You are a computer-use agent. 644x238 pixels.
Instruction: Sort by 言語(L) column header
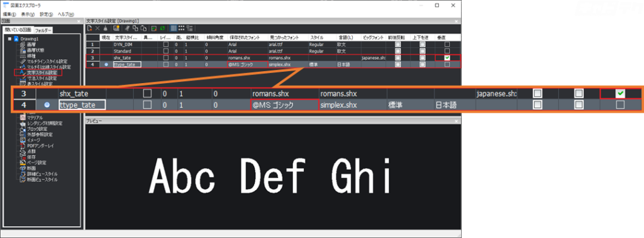(349, 38)
